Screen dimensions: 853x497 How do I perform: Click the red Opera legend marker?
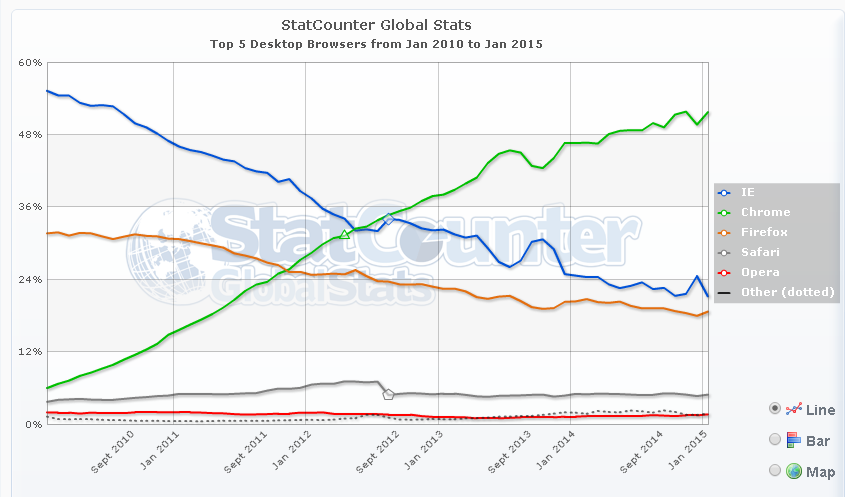coord(723,272)
